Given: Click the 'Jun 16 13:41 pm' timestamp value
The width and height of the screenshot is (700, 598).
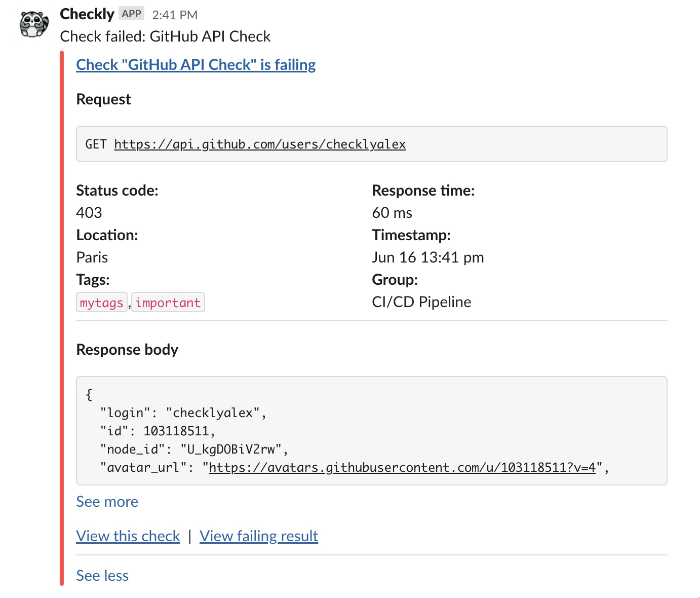Looking at the screenshot, I should pos(428,257).
